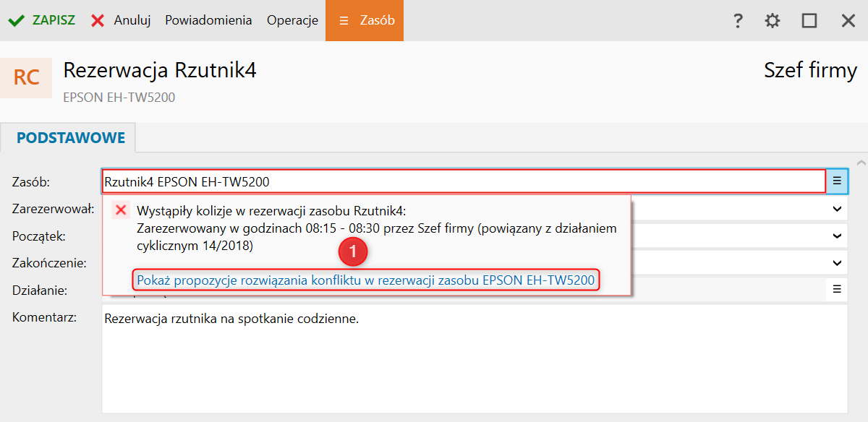Expand the Zarezerwował dropdown arrow
Viewport: 868px width, 422px height.
coord(838,209)
